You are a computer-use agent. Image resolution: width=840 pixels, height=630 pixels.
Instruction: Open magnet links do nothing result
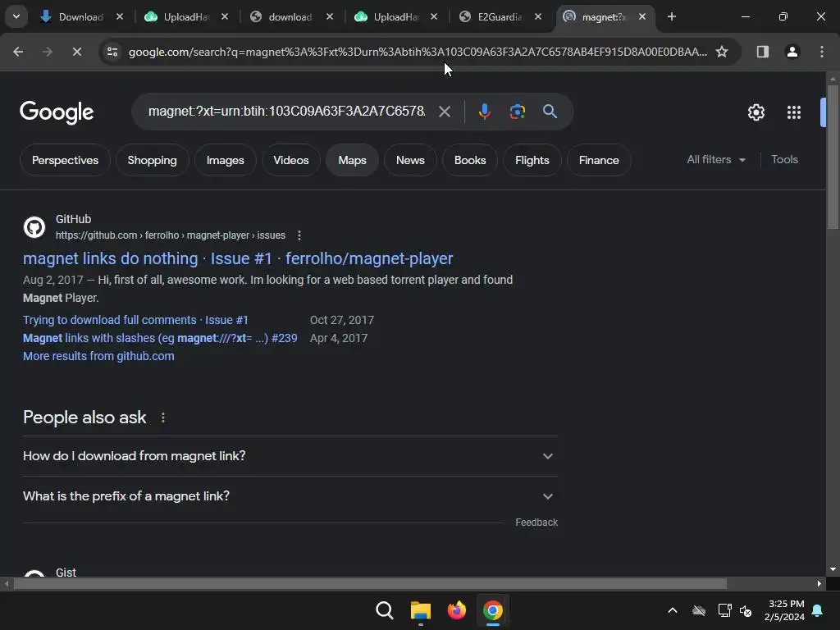click(x=238, y=258)
